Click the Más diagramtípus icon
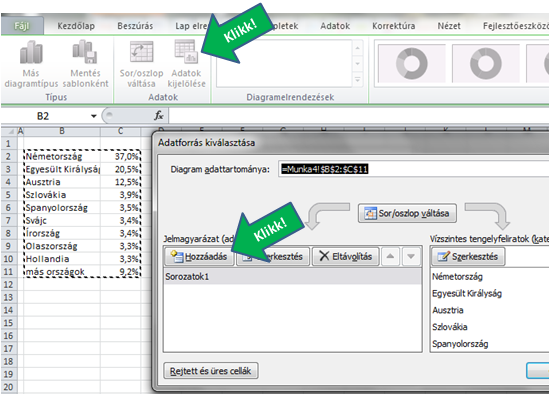 pyautogui.click(x=31, y=64)
